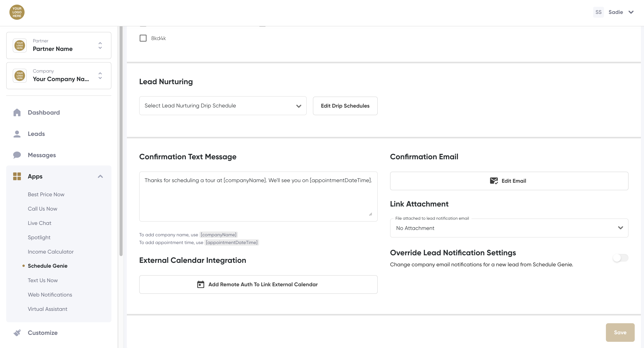Click the Apps grid icon
The width and height of the screenshot is (644, 348).
point(17,176)
